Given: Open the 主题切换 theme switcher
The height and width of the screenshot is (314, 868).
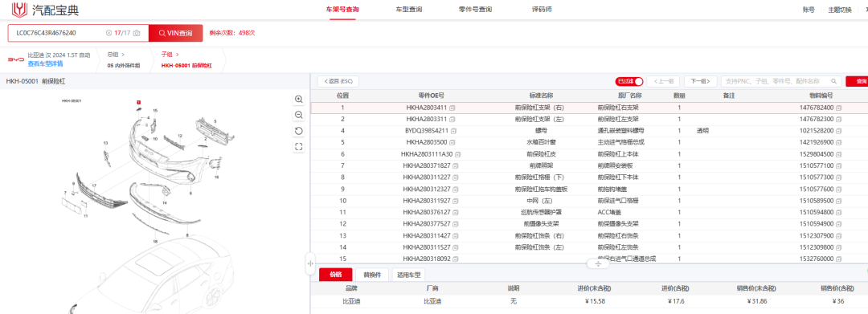Looking at the screenshot, I should pos(840,10).
